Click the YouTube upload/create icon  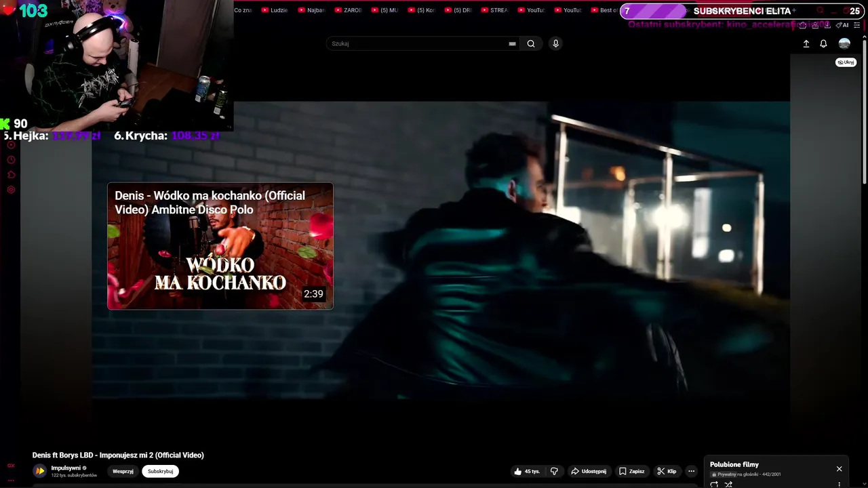(806, 43)
